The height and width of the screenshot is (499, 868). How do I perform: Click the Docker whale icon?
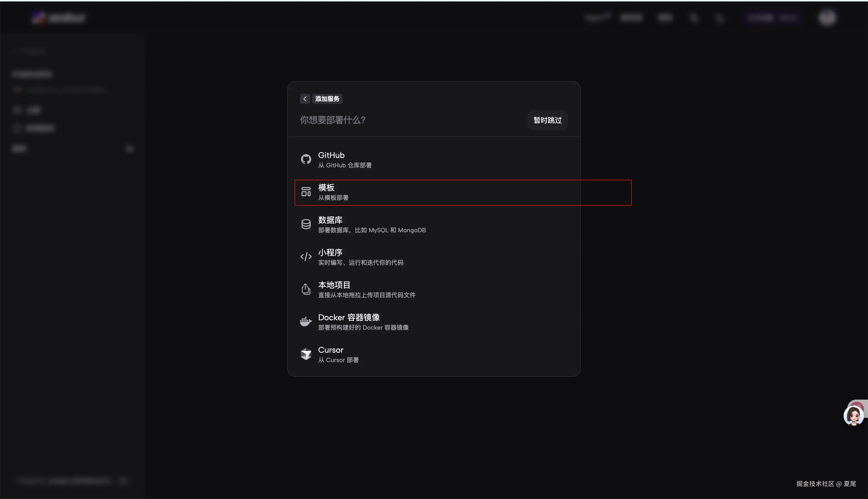click(306, 322)
